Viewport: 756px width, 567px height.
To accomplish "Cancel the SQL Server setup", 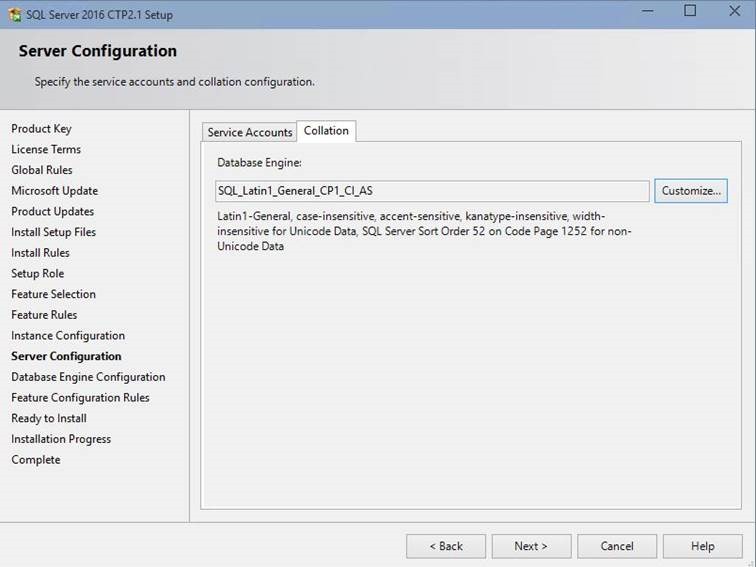I will [x=617, y=546].
